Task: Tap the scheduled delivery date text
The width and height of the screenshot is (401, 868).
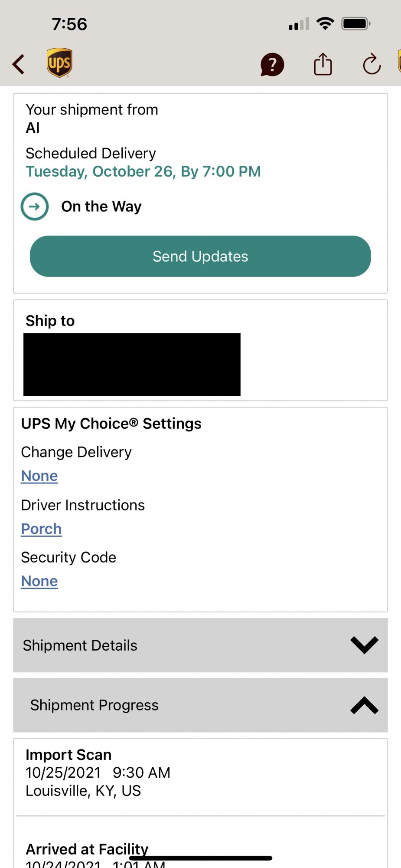Action: pyautogui.click(x=143, y=172)
